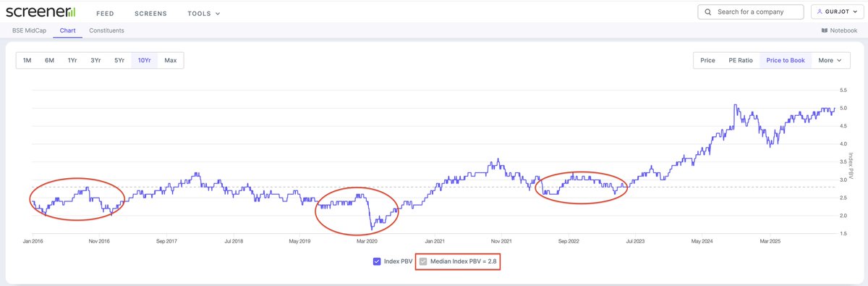Show the PE Ratio chart
Image resolution: width=868 pixels, height=286 pixels.
pyautogui.click(x=741, y=61)
